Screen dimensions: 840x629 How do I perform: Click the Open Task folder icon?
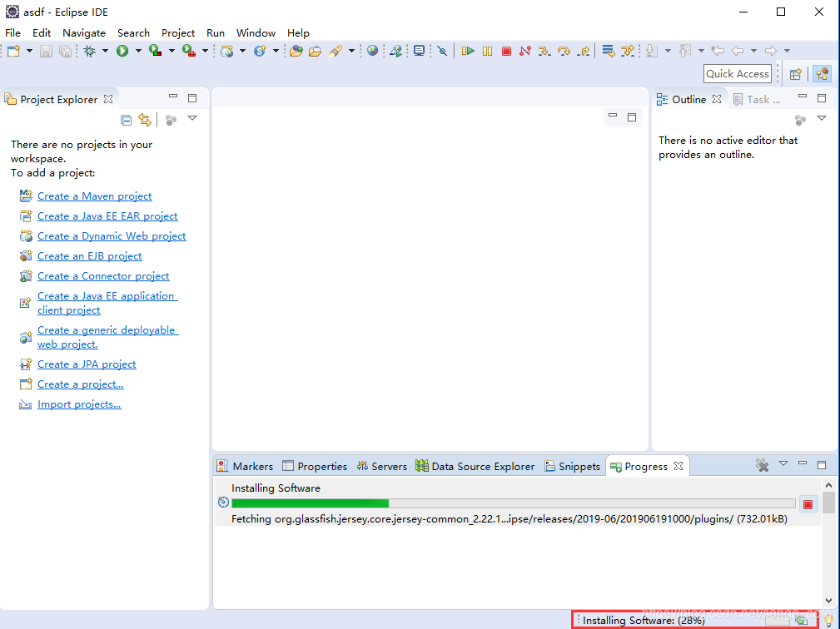point(315,51)
